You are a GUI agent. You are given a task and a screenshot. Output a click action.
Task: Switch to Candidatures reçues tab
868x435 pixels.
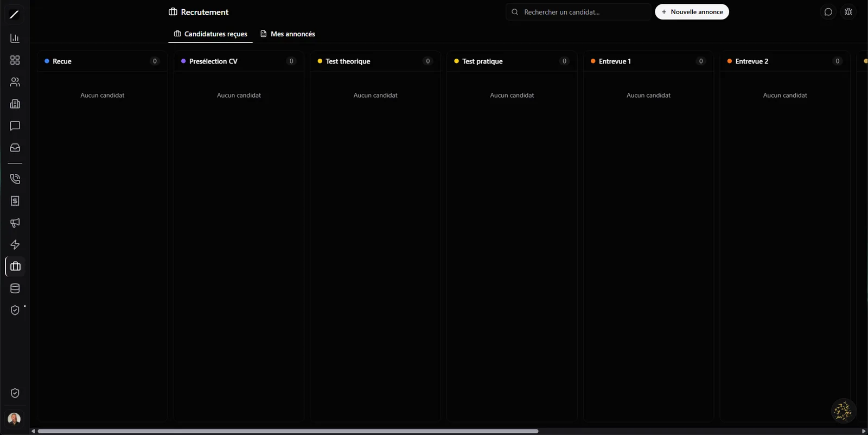(210, 34)
